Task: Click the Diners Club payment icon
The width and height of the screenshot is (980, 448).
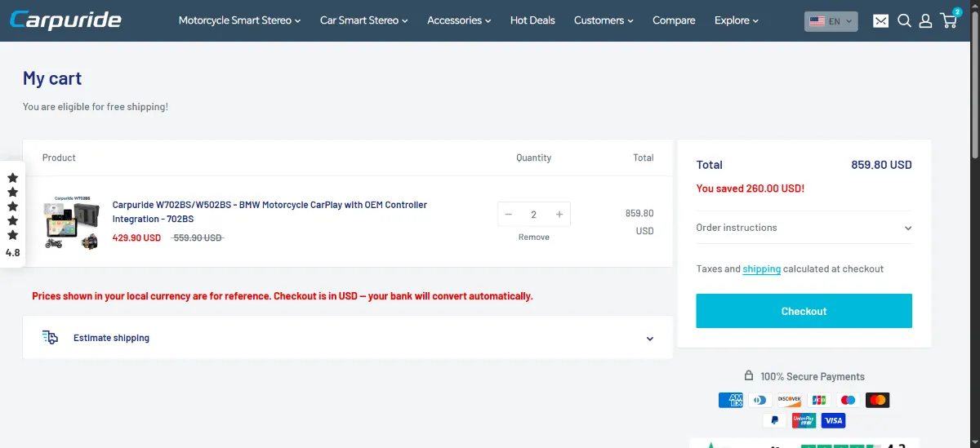Action: [760, 400]
